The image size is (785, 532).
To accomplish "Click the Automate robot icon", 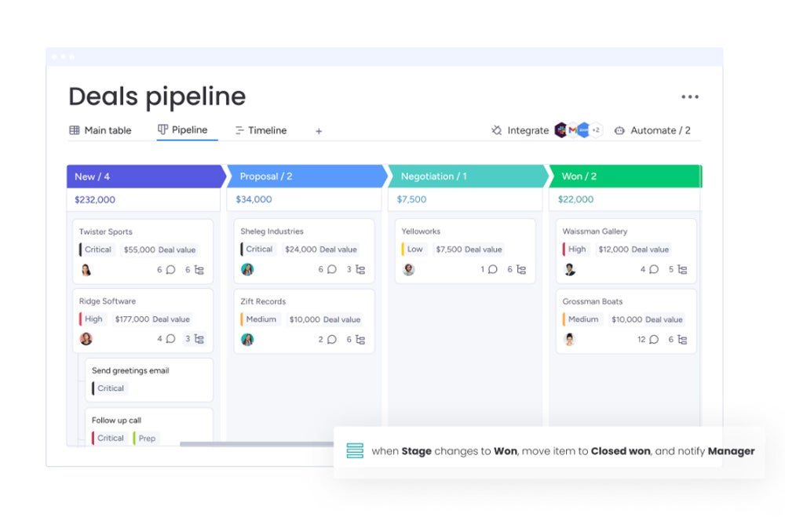I will point(619,130).
